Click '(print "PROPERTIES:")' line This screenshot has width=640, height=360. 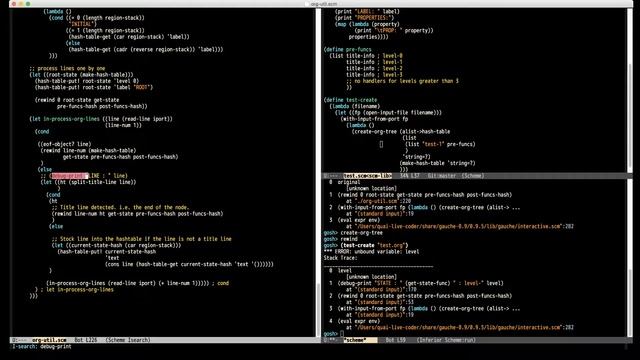(x=364, y=18)
